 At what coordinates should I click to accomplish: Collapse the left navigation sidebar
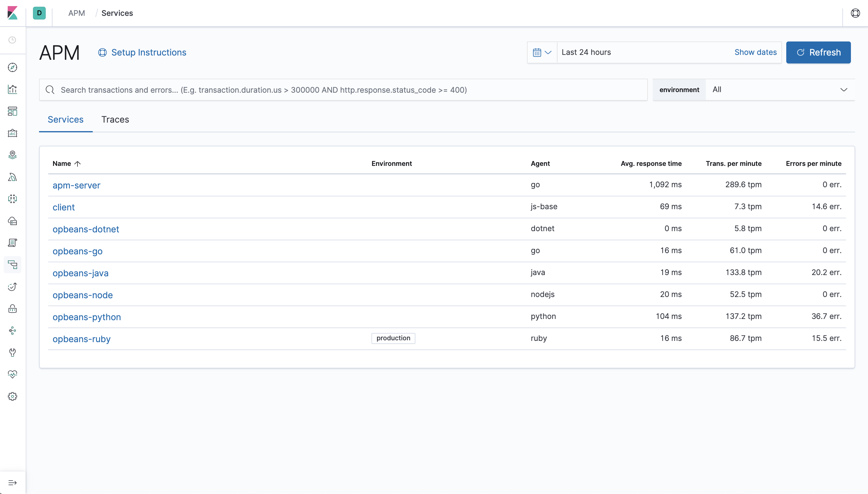coord(13,482)
